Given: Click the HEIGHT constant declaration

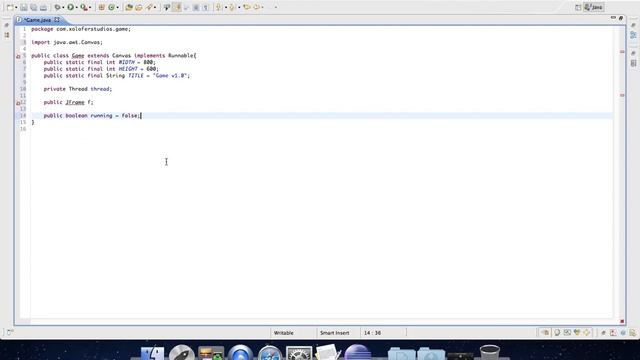Looking at the screenshot, I should coord(101,69).
